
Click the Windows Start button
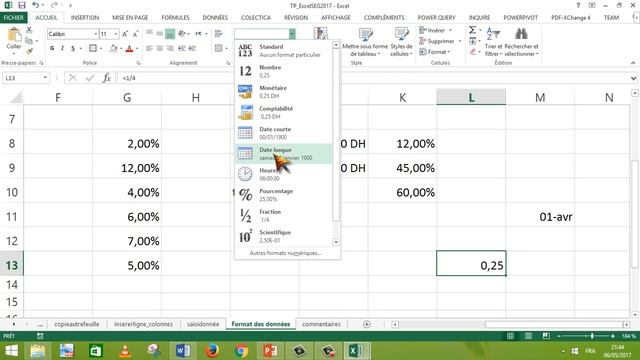[x=11, y=351]
